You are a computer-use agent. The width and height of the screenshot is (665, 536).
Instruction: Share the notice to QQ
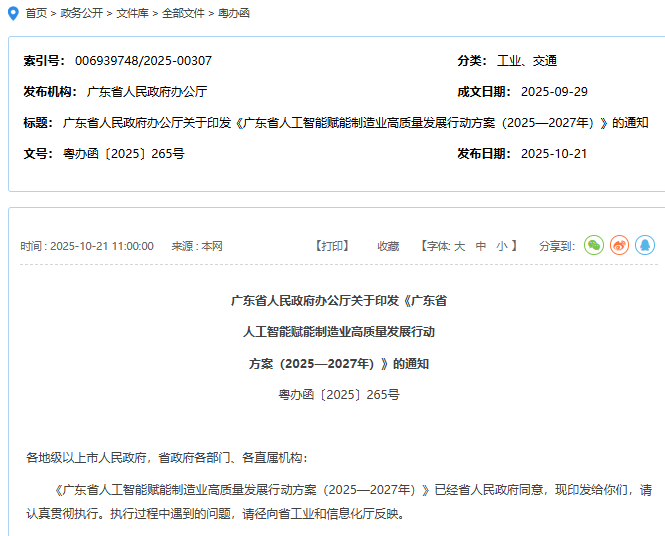[645, 245]
